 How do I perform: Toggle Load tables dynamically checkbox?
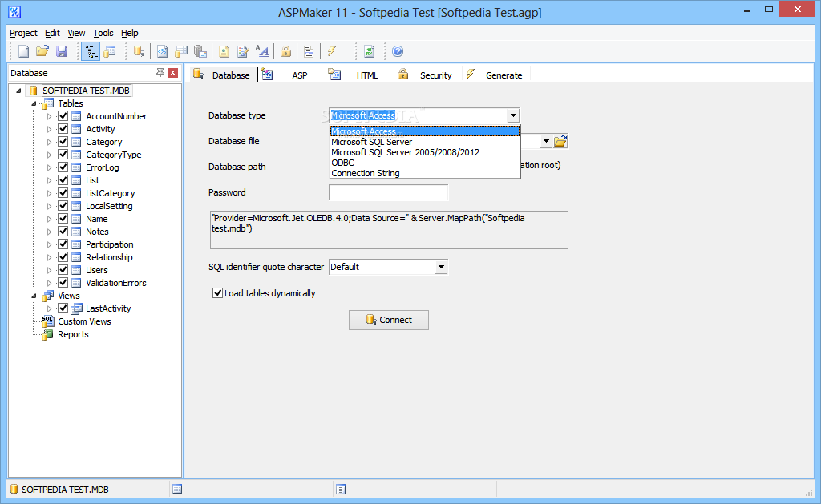(217, 293)
